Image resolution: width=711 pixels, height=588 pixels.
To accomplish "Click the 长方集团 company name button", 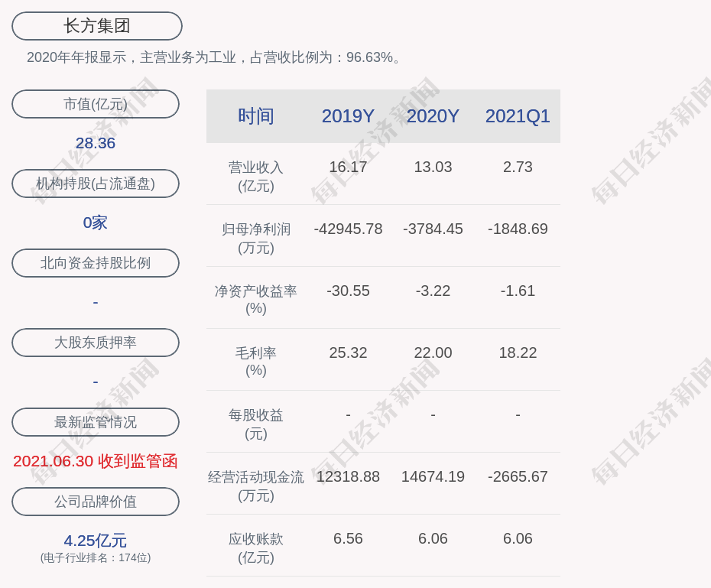I will pos(96,25).
